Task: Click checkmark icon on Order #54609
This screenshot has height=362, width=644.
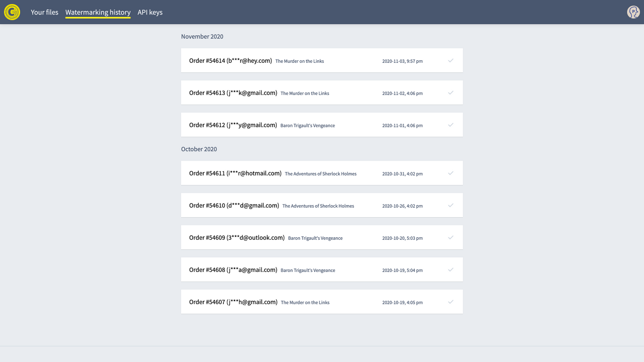Action: 451,237
